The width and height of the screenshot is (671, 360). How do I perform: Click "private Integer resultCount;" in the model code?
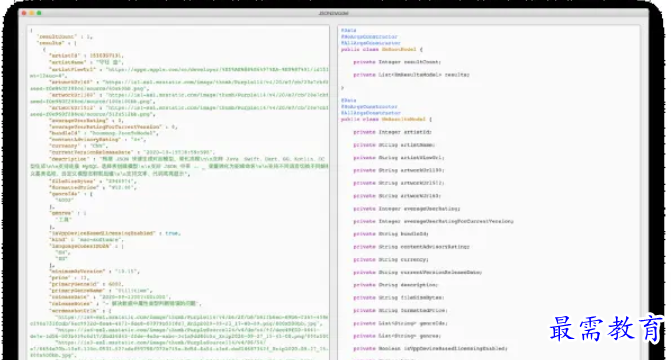pos(397,62)
